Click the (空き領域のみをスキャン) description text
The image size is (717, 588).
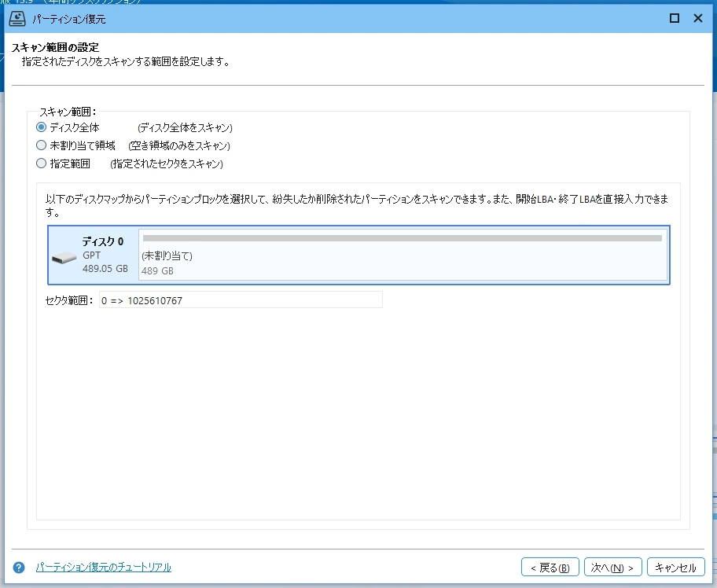click(179, 146)
